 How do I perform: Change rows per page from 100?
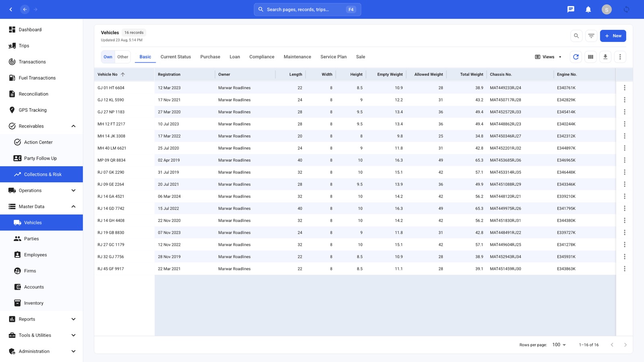(x=559, y=345)
